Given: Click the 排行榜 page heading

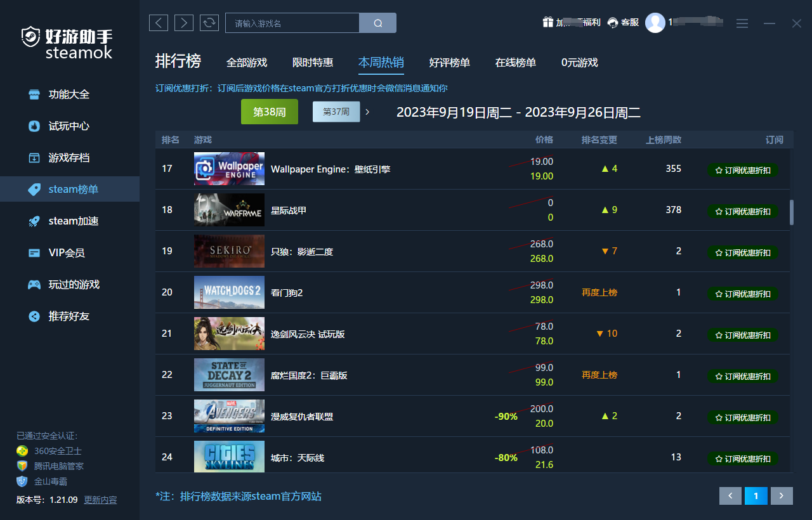Looking at the screenshot, I should click(x=178, y=62).
